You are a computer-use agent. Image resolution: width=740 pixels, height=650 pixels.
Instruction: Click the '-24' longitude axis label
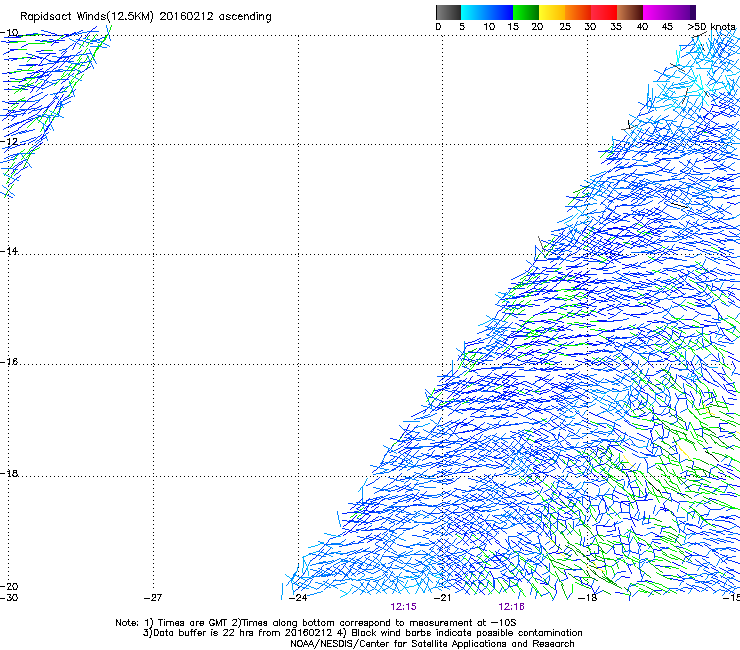click(x=298, y=598)
